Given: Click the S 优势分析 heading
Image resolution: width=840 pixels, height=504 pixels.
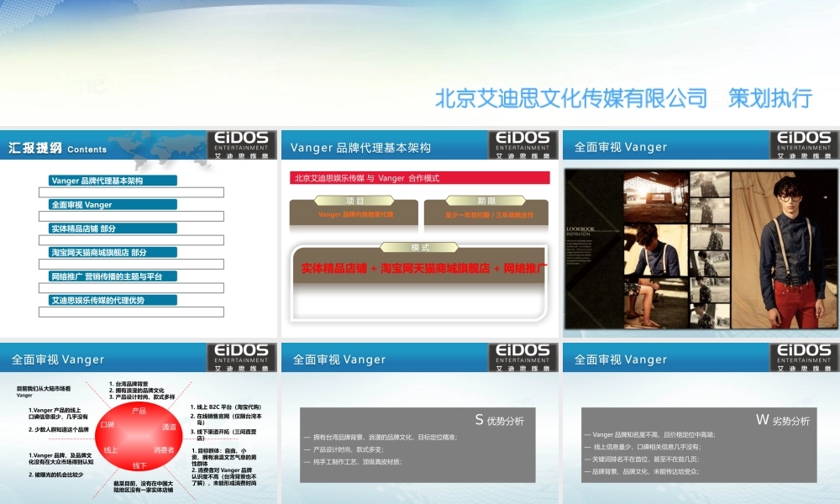Looking at the screenshot, I should pyautogui.click(x=499, y=421).
